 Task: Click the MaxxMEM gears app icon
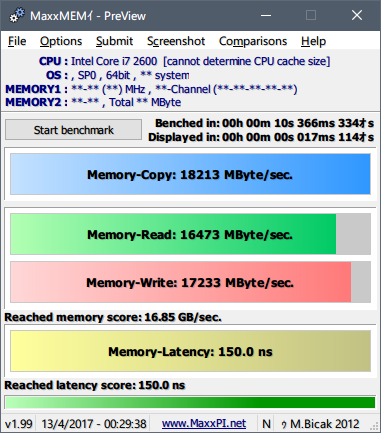17,15
